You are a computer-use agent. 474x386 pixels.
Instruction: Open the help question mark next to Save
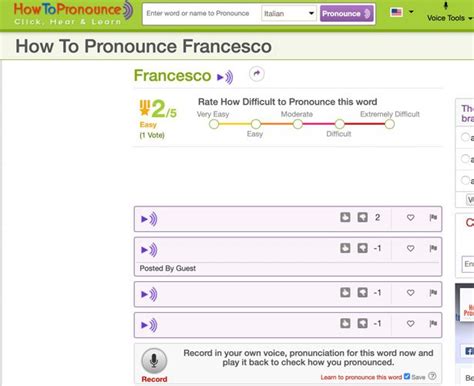(x=432, y=376)
